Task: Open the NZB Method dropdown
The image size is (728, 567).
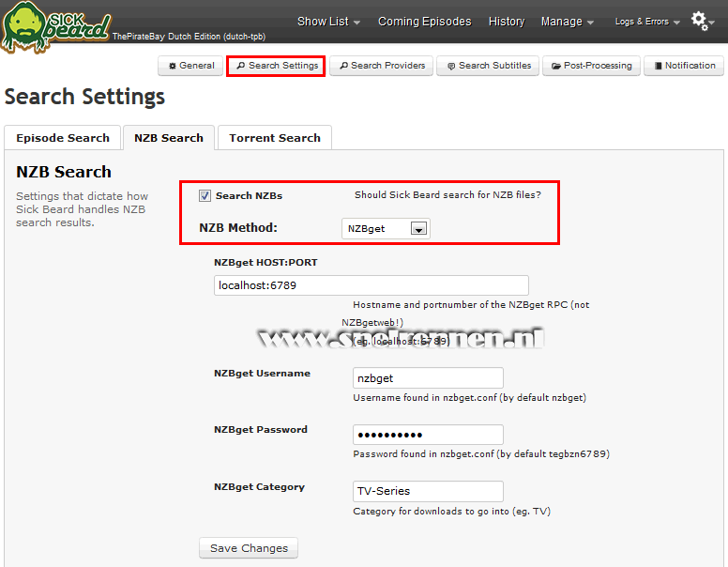Action: (386, 229)
